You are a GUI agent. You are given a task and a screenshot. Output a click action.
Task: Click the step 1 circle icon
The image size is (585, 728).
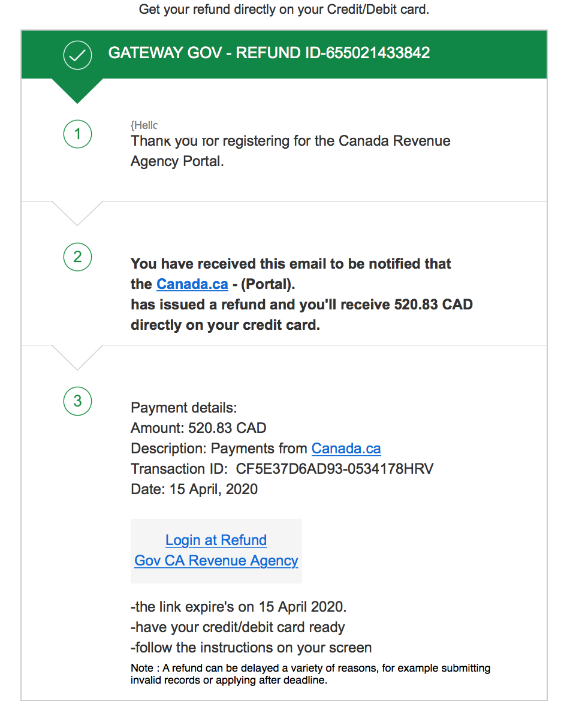[77, 134]
